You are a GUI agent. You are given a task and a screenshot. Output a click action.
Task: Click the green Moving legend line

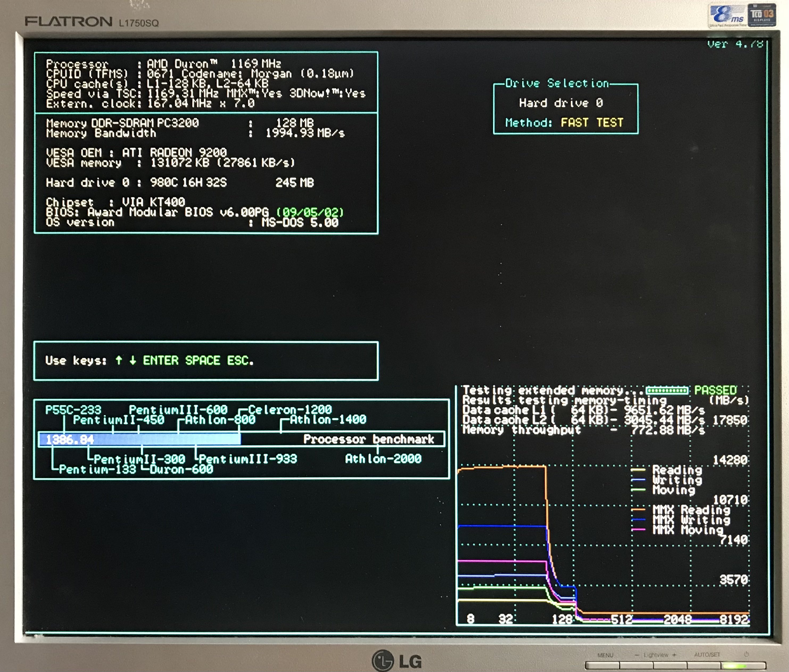(638, 490)
